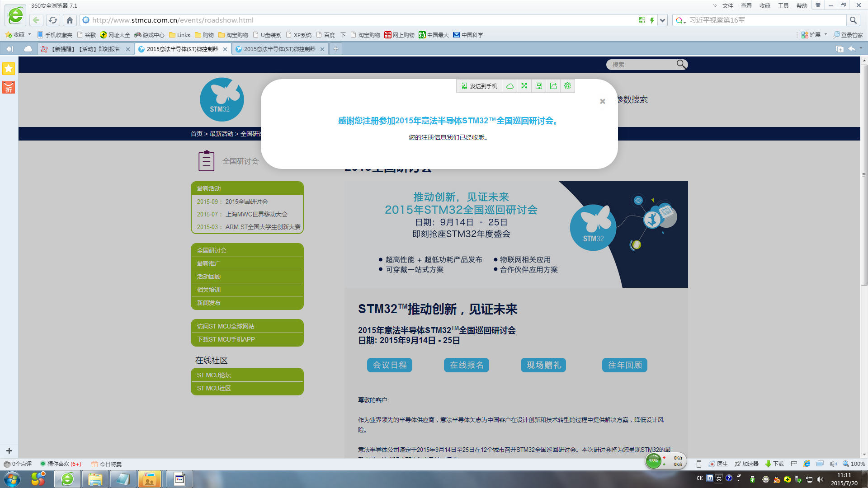Click the browser back arrow button
The height and width of the screenshot is (488, 868).
pyautogui.click(x=36, y=20)
